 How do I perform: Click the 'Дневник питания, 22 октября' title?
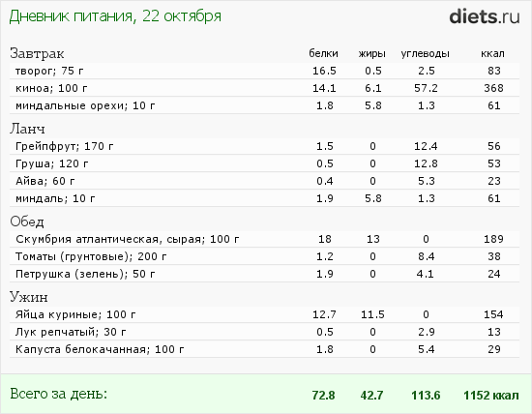[115, 15]
